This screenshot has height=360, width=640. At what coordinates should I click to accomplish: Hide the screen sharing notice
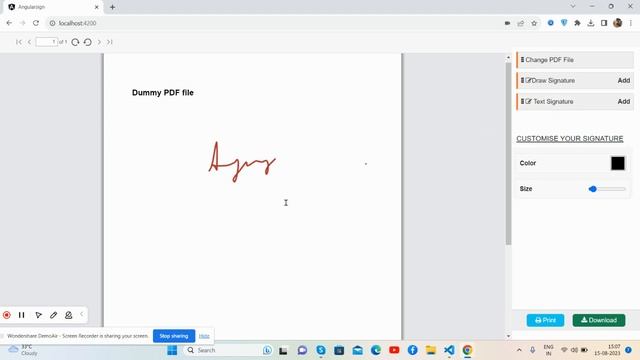click(x=204, y=336)
